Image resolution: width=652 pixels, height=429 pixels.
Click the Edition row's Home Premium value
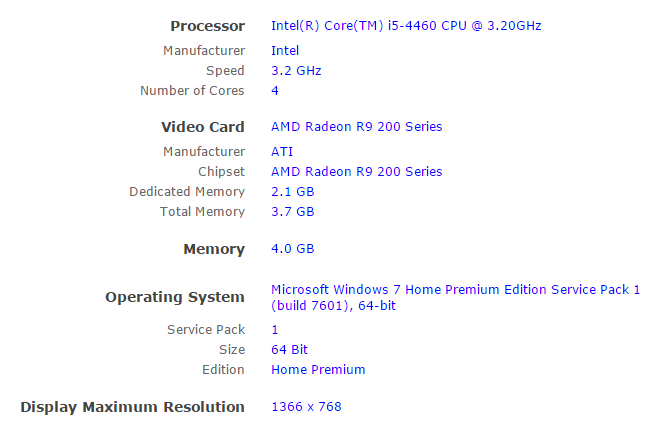pos(318,370)
